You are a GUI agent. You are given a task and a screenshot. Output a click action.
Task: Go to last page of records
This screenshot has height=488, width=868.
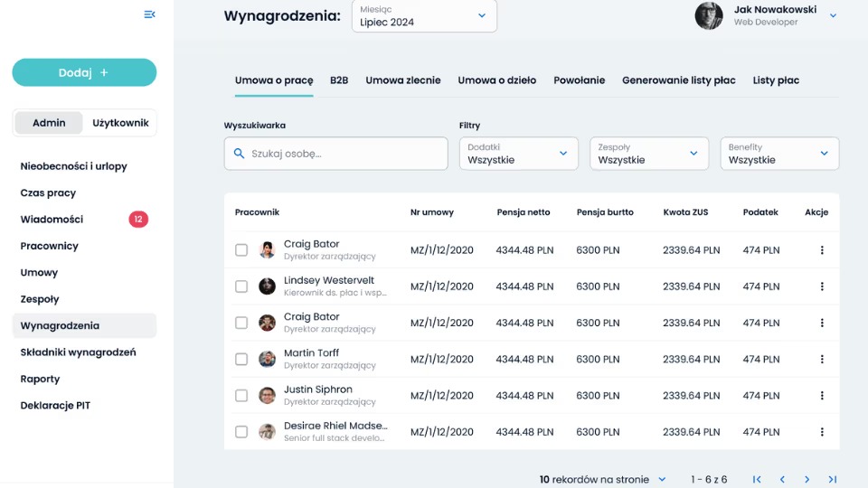point(832,480)
